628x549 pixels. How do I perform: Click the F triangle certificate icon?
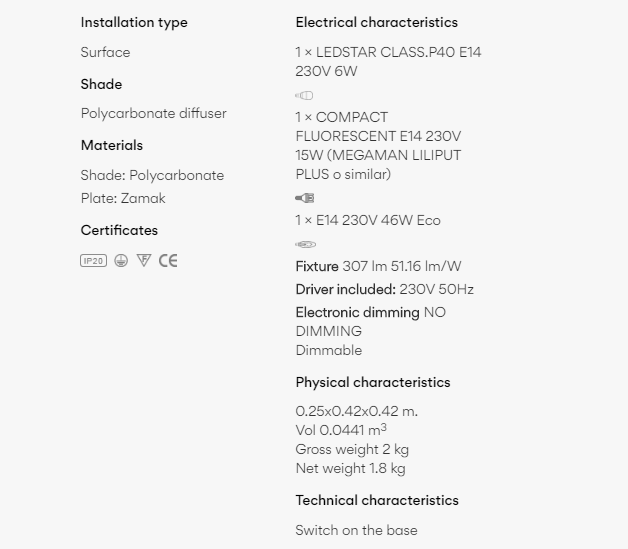[144, 260]
